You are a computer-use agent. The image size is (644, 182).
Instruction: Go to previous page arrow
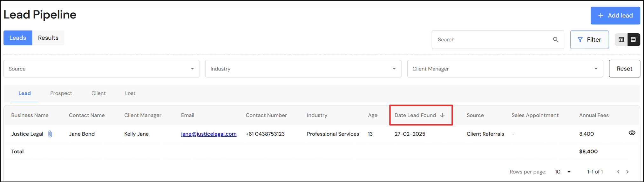coord(618,172)
